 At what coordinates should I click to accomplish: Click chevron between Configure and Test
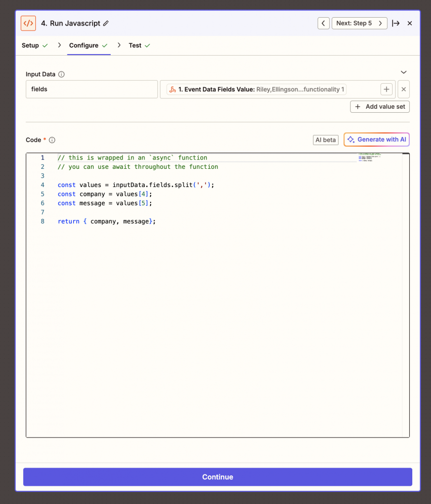tap(119, 45)
